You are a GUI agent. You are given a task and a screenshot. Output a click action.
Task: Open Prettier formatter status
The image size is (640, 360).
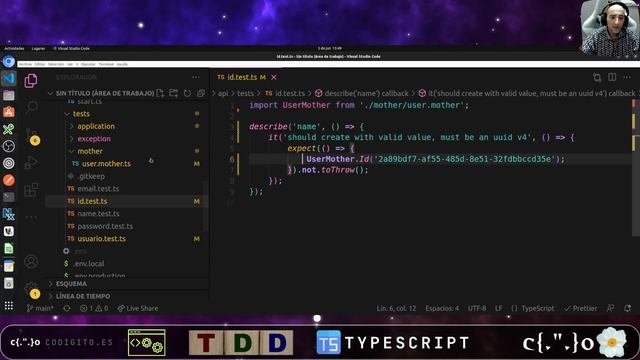pos(580,309)
